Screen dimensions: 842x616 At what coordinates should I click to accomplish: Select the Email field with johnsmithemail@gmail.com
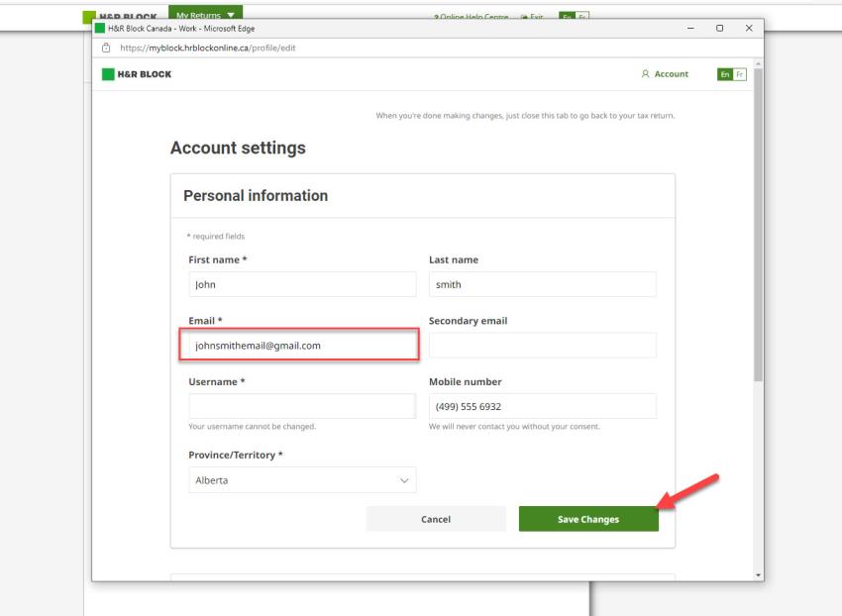click(300, 346)
